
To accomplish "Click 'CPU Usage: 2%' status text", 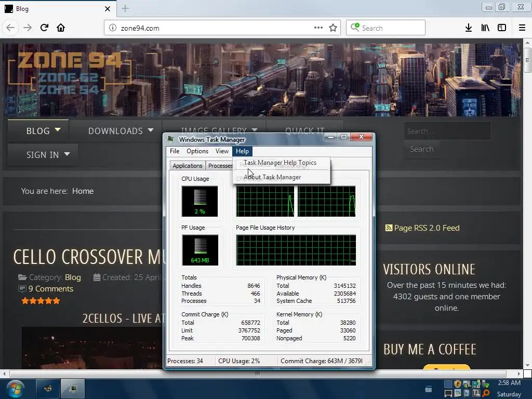I will 239,361.
